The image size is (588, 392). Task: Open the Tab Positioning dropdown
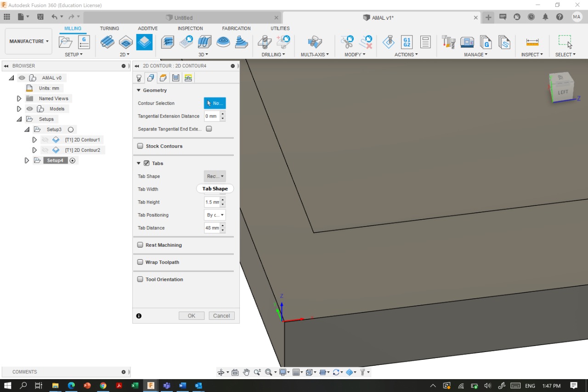coord(215,215)
